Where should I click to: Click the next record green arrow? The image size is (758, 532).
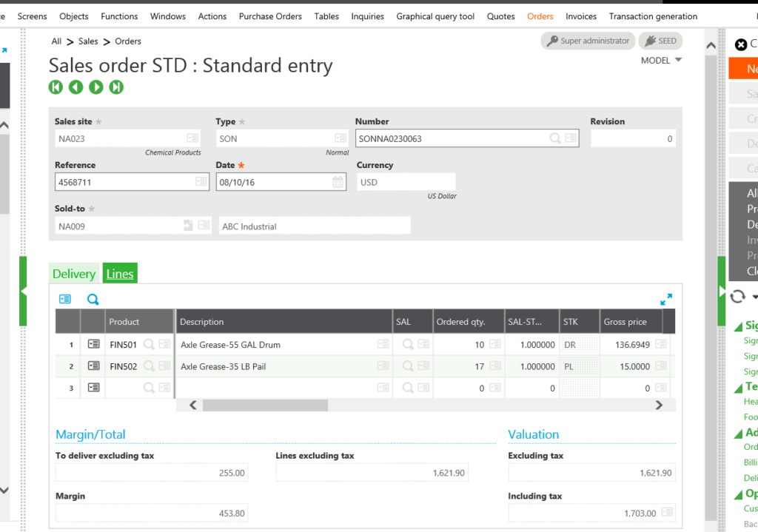point(96,87)
